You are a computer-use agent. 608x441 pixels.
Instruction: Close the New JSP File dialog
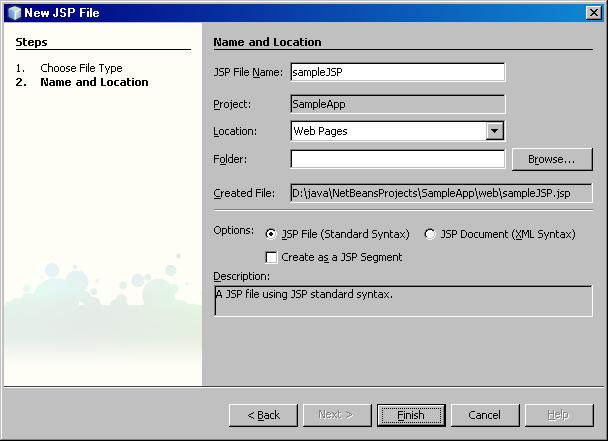point(594,13)
